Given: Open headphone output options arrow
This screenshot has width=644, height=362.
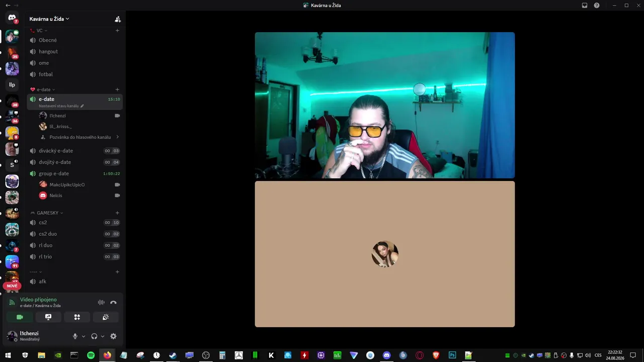Looking at the screenshot, I should point(103,336).
